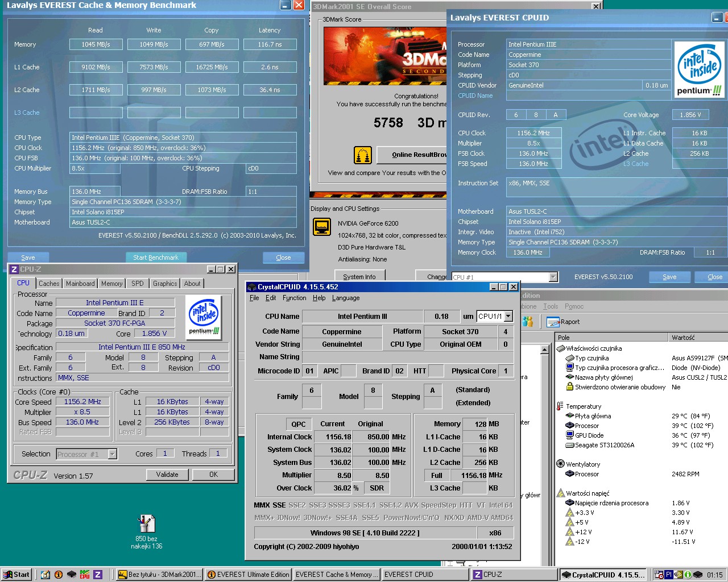Click Close in EVEREST Cache & Memory Benchmark
Screen dimensions: 728x582
(283, 257)
